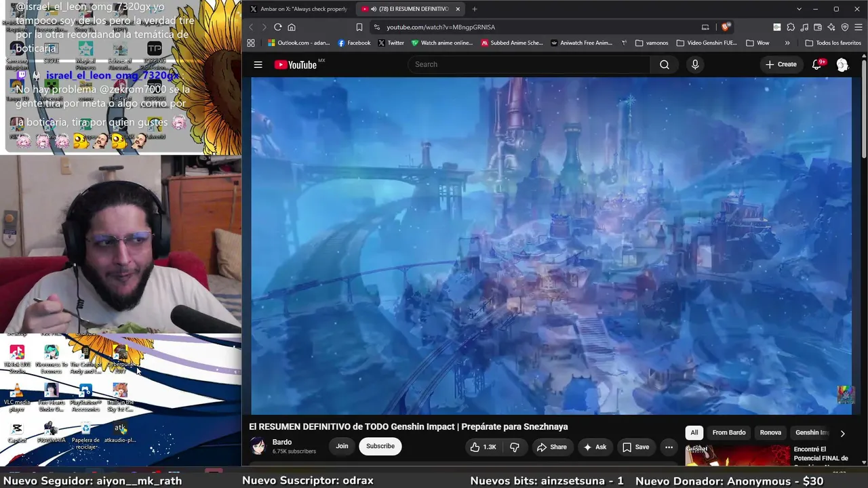
Task: Open the Todos los favoritos folder
Action: pos(833,43)
